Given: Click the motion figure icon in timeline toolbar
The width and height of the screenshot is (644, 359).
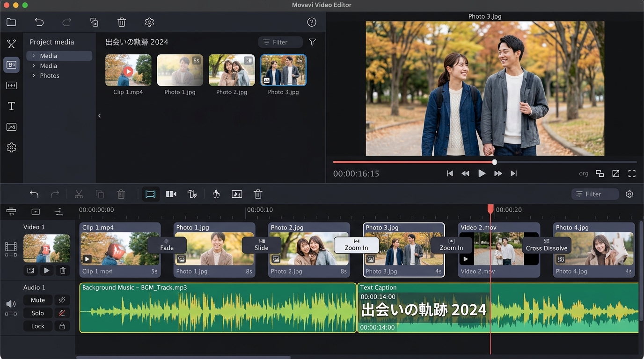Looking at the screenshot, I should pos(216,194).
